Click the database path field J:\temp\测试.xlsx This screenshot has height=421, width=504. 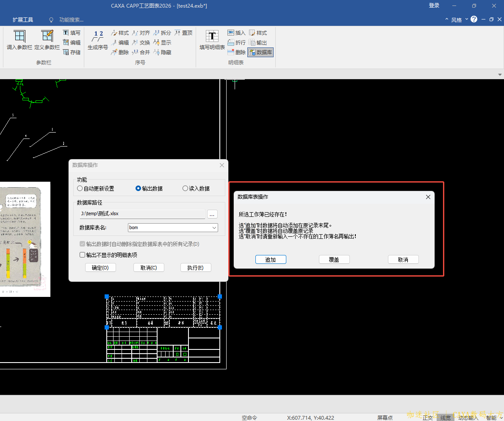tap(142, 214)
